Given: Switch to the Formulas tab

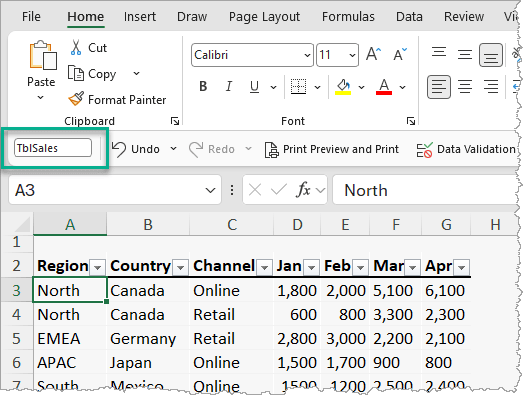Looking at the screenshot, I should [348, 16].
